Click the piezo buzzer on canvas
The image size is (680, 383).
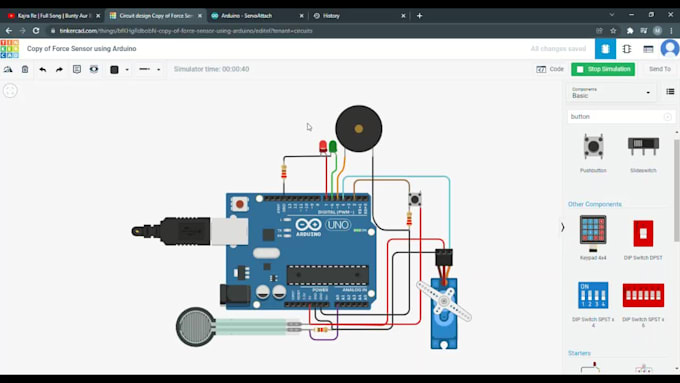click(359, 128)
